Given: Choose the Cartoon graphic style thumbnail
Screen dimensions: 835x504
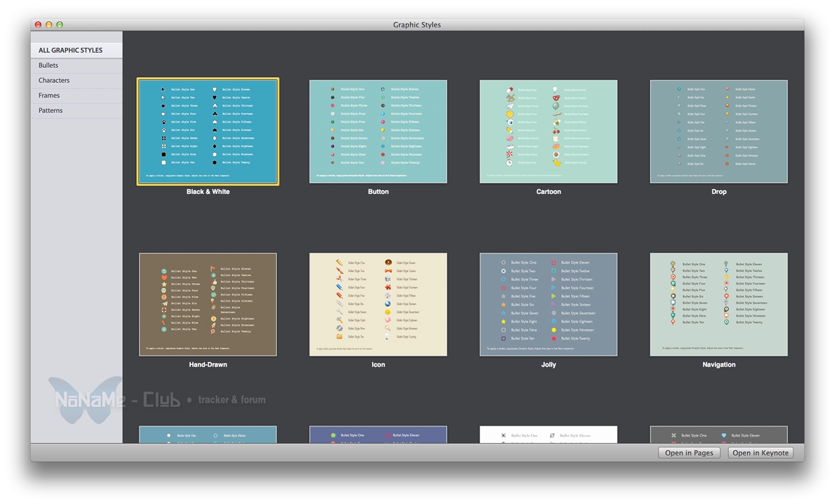Looking at the screenshot, I should click(548, 132).
